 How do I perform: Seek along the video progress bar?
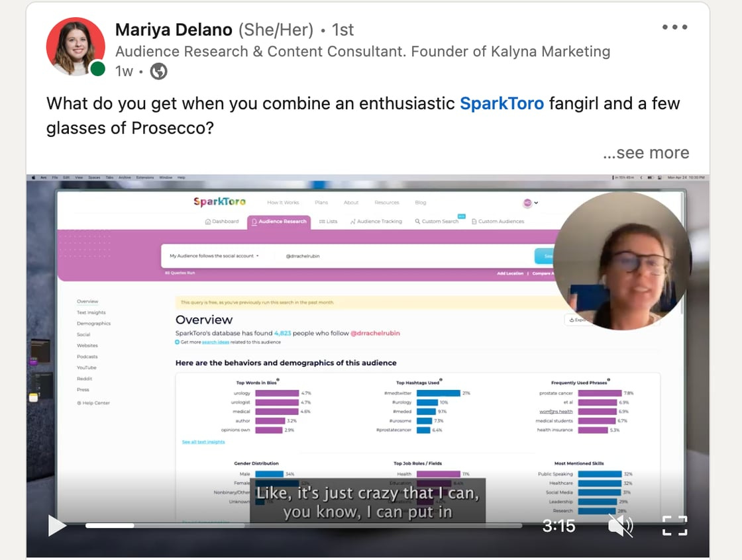point(303,526)
